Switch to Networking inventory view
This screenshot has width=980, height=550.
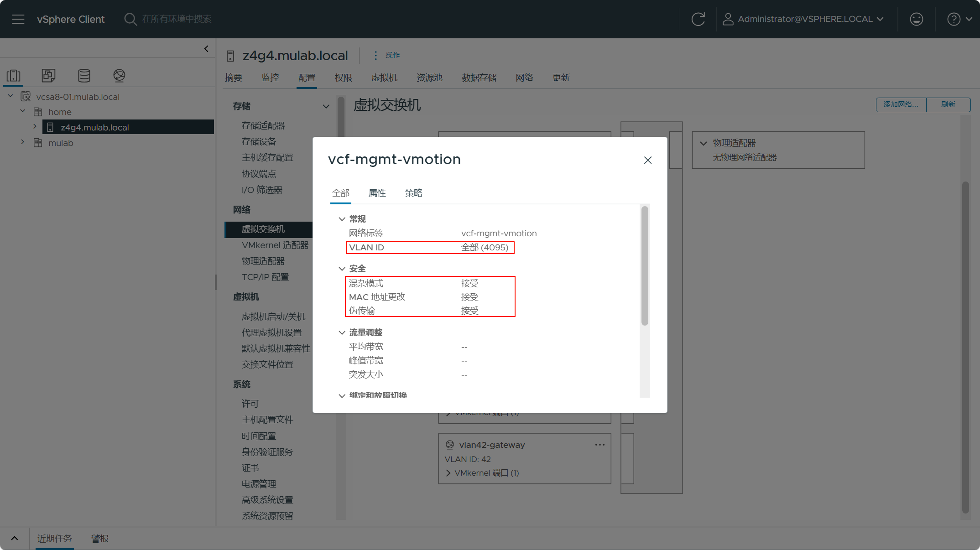(119, 76)
